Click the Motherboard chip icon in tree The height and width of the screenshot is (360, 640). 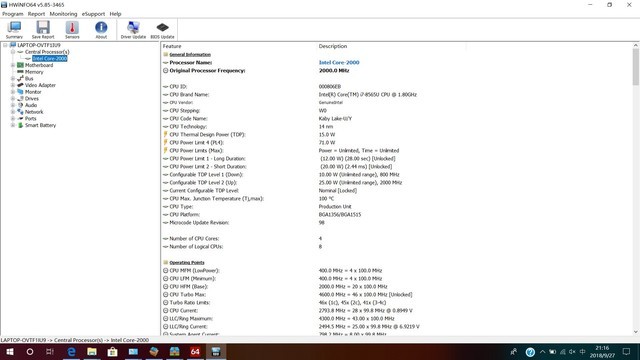click(20, 65)
